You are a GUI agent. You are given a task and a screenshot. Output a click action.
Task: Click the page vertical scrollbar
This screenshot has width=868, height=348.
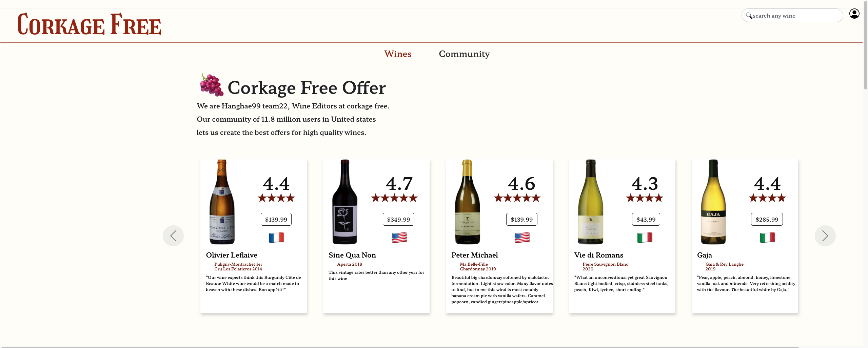pos(865,173)
